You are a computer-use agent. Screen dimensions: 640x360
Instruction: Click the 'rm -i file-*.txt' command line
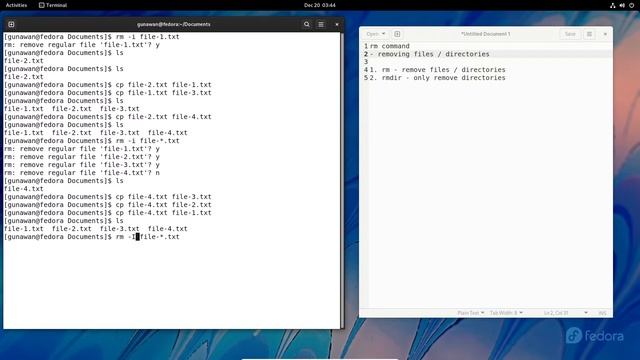pyautogui.click(x=148, y=141)
